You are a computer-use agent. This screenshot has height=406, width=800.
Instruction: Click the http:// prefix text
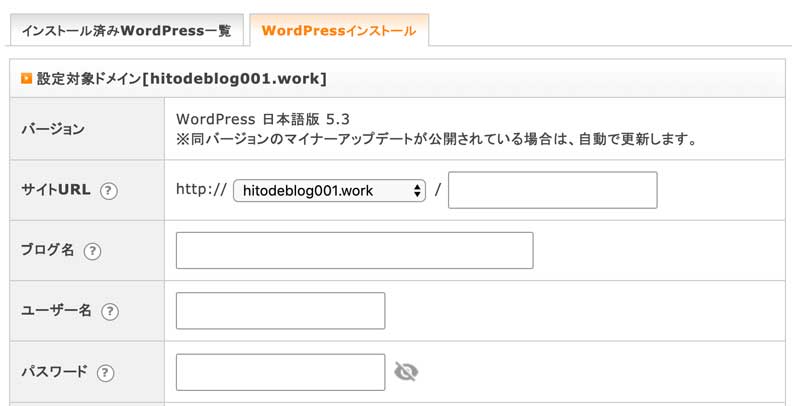coord(202,189)
